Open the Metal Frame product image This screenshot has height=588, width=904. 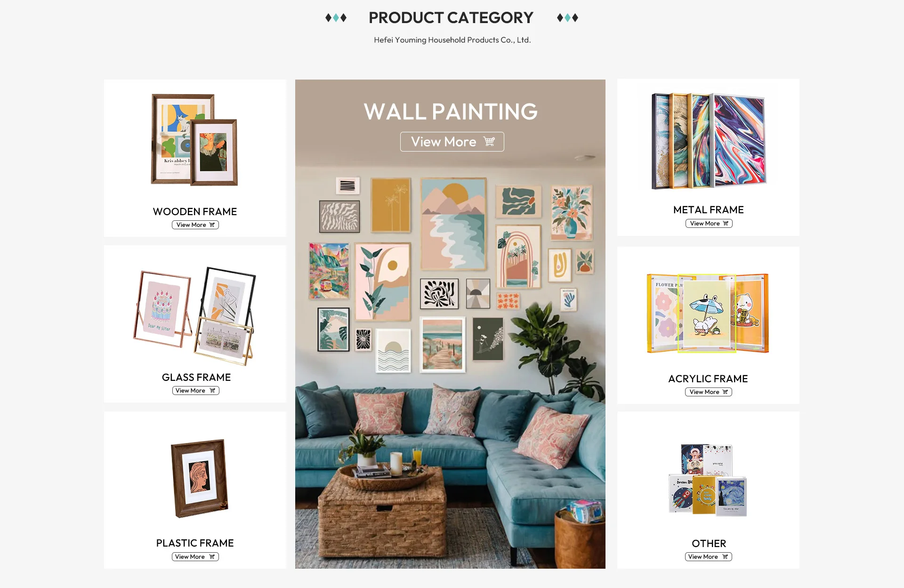tap(709, 141)
